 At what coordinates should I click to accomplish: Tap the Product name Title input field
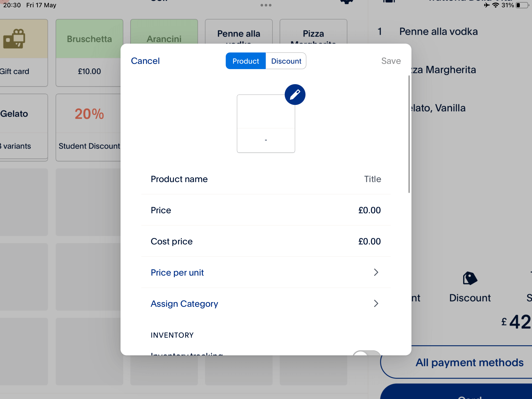[x=371, y=179]
